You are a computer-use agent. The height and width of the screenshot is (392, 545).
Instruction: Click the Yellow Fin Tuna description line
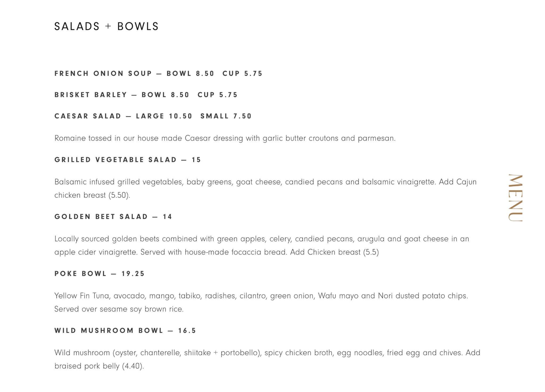[261, 296]
